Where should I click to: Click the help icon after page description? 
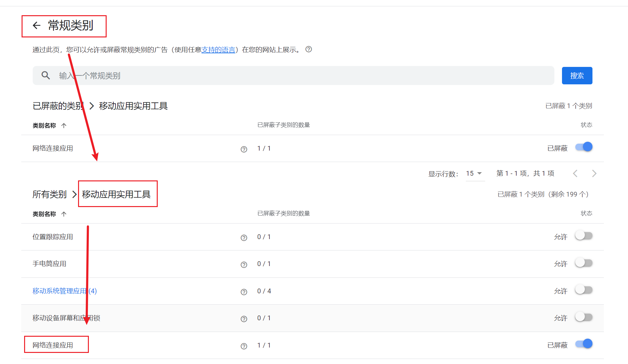pyautogui.click(x=308, y=49)
